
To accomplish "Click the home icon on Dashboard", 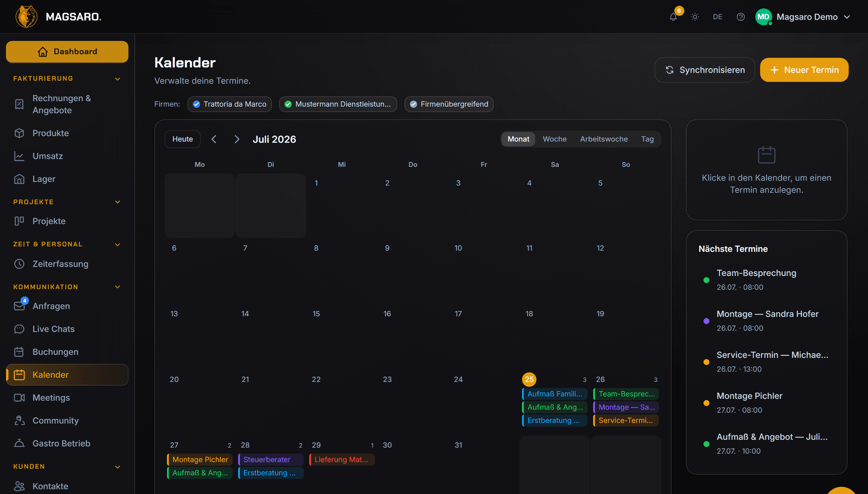I will 42,52.
